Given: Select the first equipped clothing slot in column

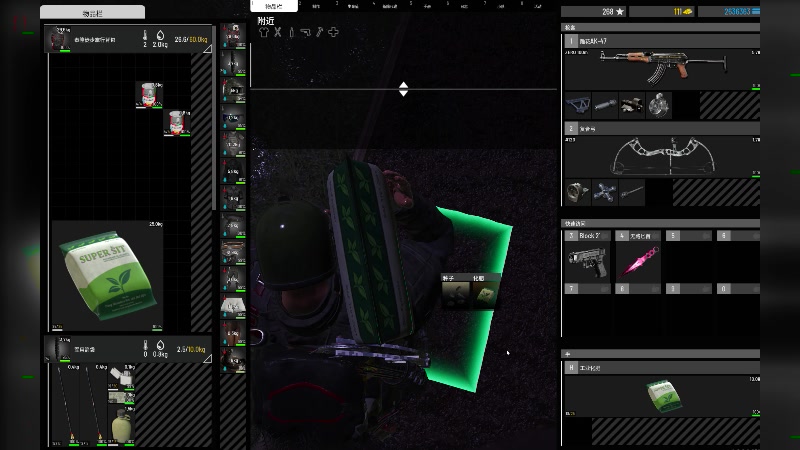Looking at the screenshot, I should tap(233, 36).
